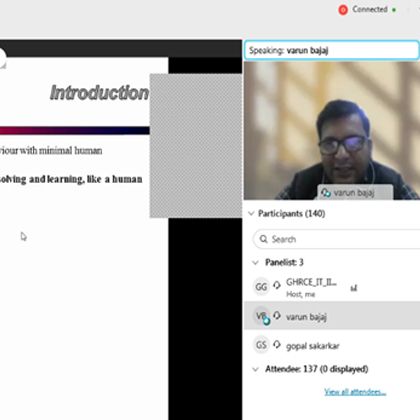
Task: Click the VB avatar for varun bajaj
Action: tap(261, 315)
